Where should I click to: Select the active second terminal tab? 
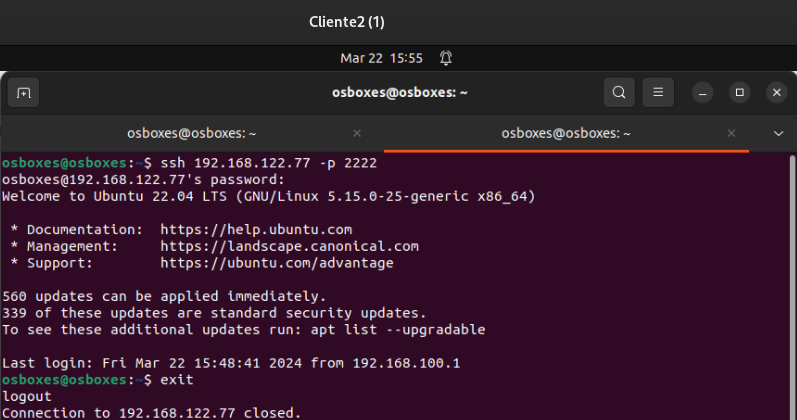click(x=566, y=133)
